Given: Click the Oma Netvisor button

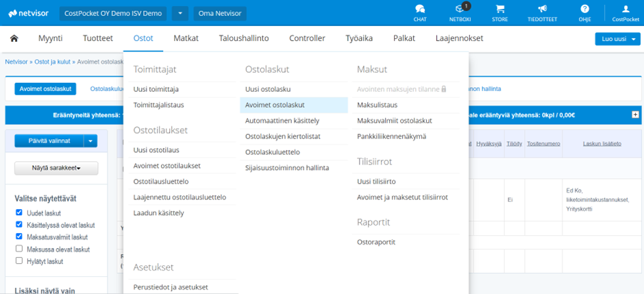Looking at the screenshot, I should pyautogui.click(x=220, y=13).
